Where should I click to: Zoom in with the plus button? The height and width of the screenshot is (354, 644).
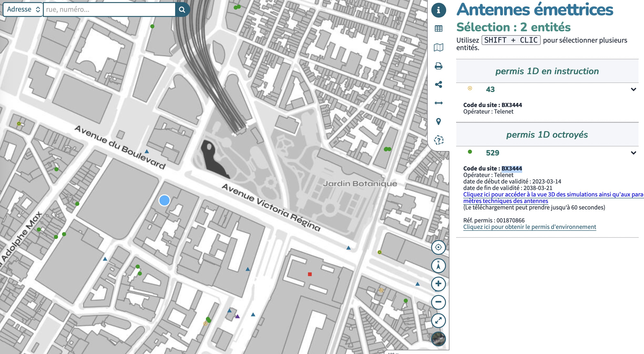(438, 284)
